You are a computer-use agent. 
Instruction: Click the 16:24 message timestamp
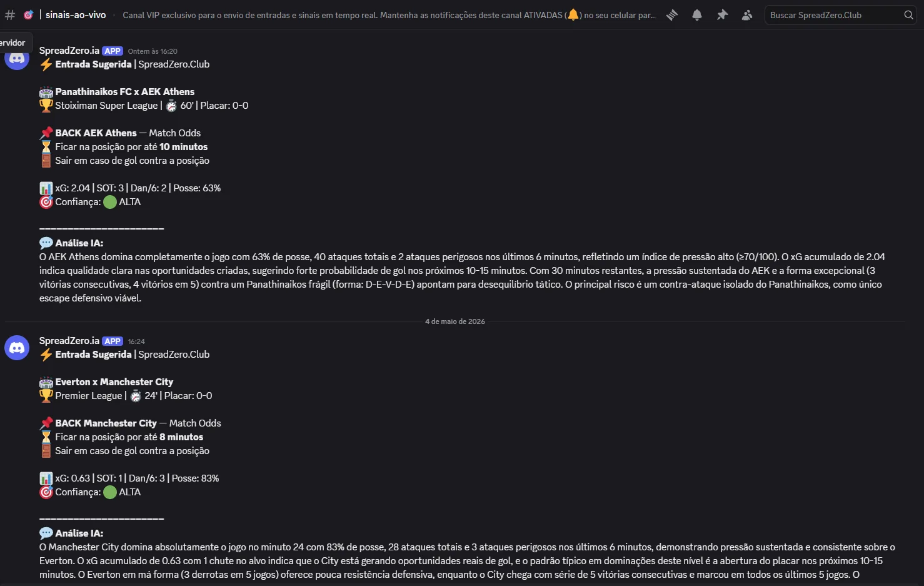(136, 341)
